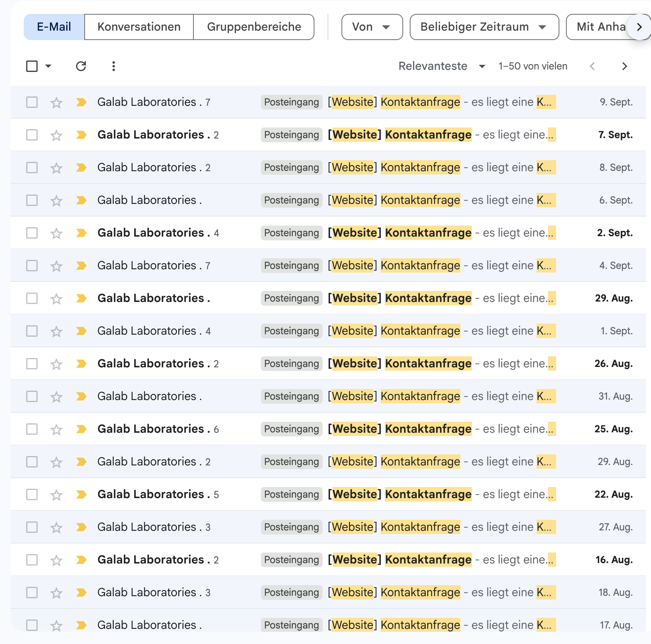The height and width of the screenshot is (644, 651).
Task: Toggle importance marker on the 2. Sept. email
Action: [x=81, y=233]
